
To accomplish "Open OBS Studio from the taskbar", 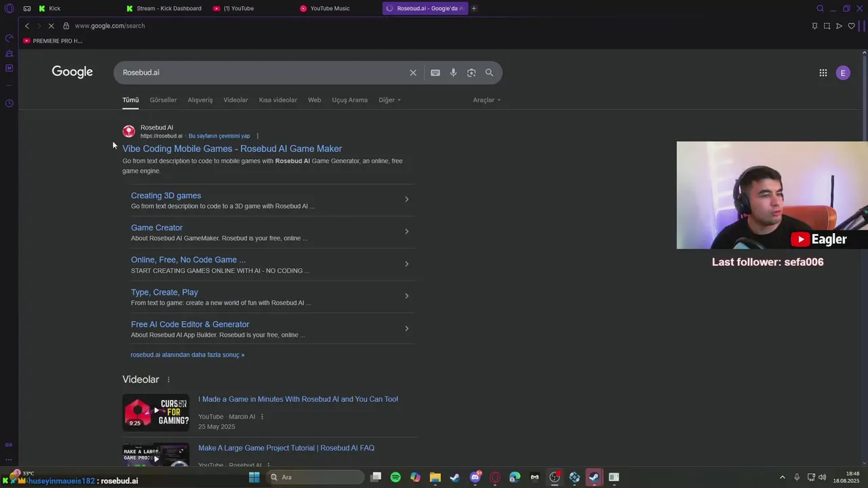I will tap(555, 477).
